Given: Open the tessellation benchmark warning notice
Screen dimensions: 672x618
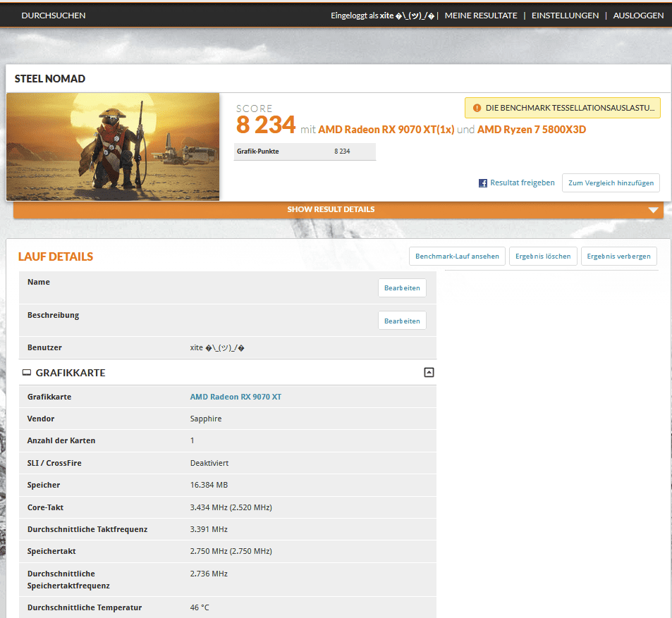Looking at the screenshot, I should tap(562, 108).
